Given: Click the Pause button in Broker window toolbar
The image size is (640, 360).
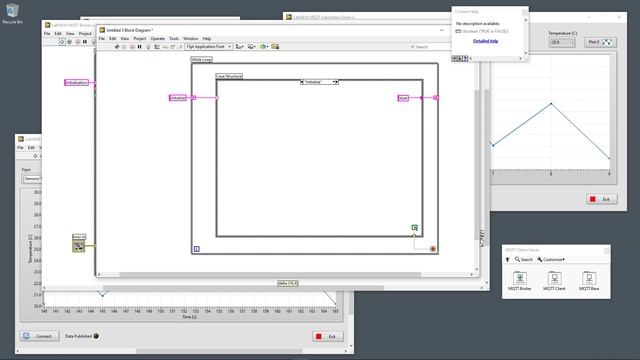Looking at the screenshot, I should pos(85,42).
